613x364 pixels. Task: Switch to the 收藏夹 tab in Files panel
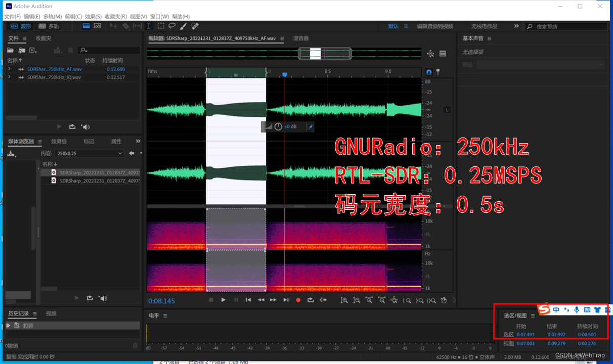(43, 38)
